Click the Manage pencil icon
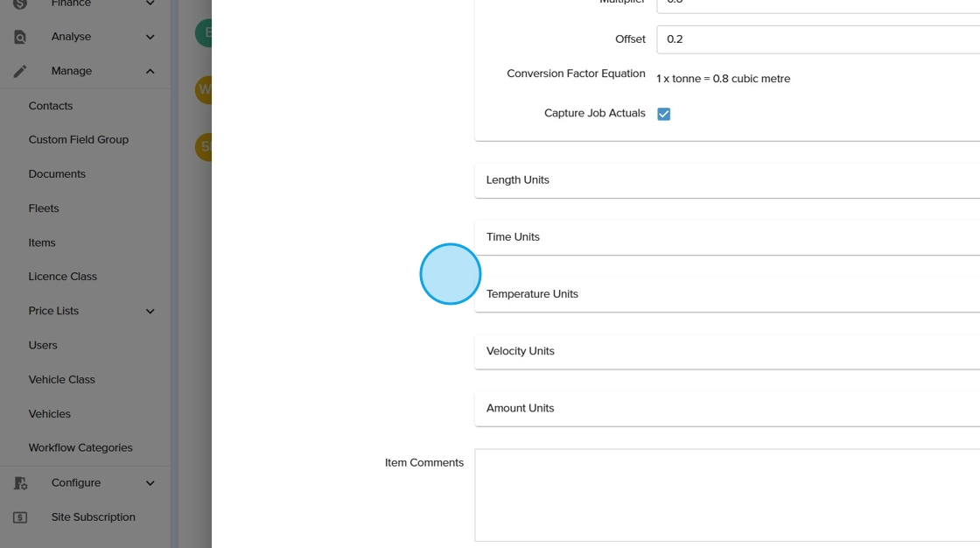The image size is (980, 548). click(20, 71)
